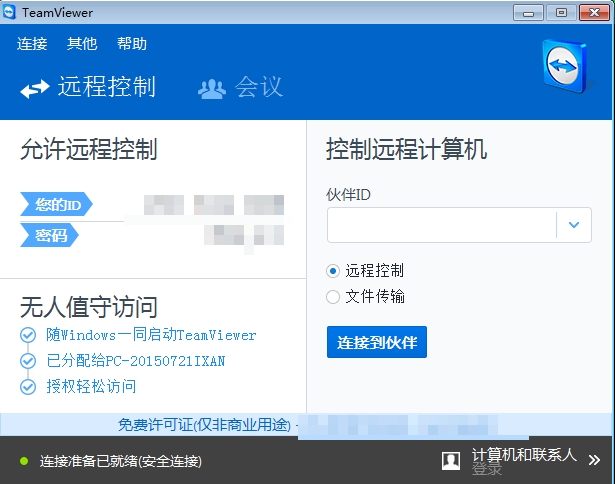Image resolution: width=615 pixels, height=484 pixels.
Task: Minimize the TeamViewer window
Action: point(528,13)
